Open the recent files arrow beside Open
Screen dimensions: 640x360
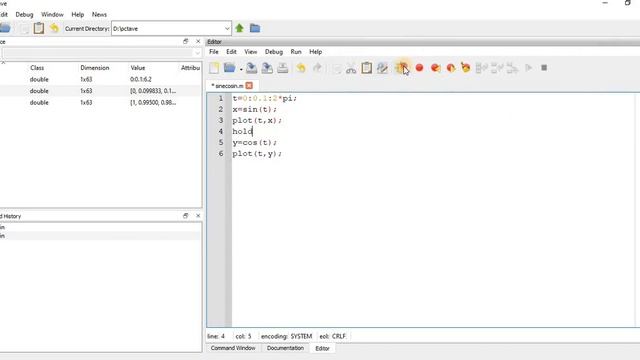coord(241,69)
